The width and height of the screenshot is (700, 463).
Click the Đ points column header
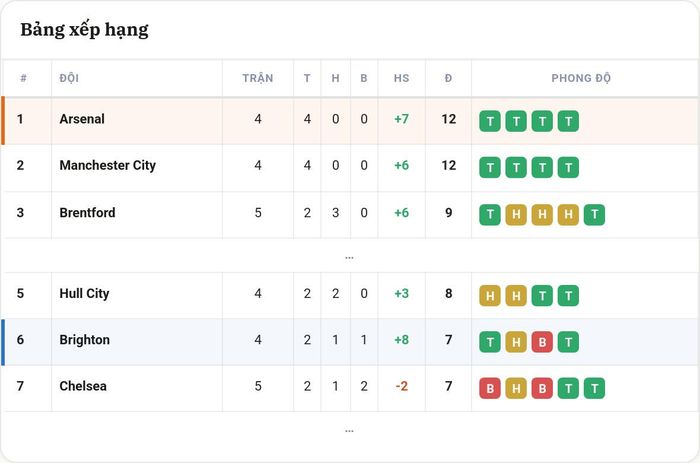click(x=448, y=78)
